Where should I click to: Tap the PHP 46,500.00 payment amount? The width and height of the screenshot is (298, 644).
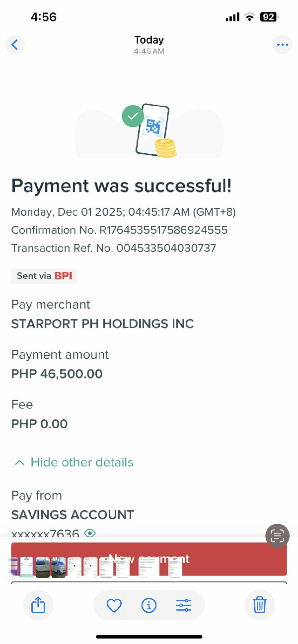(x=57, y=374)
